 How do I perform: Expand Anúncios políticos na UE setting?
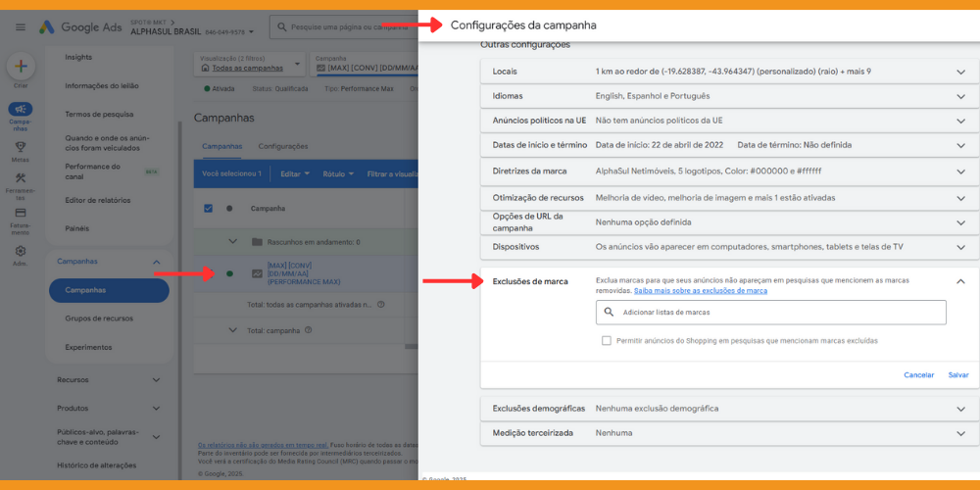960,121
